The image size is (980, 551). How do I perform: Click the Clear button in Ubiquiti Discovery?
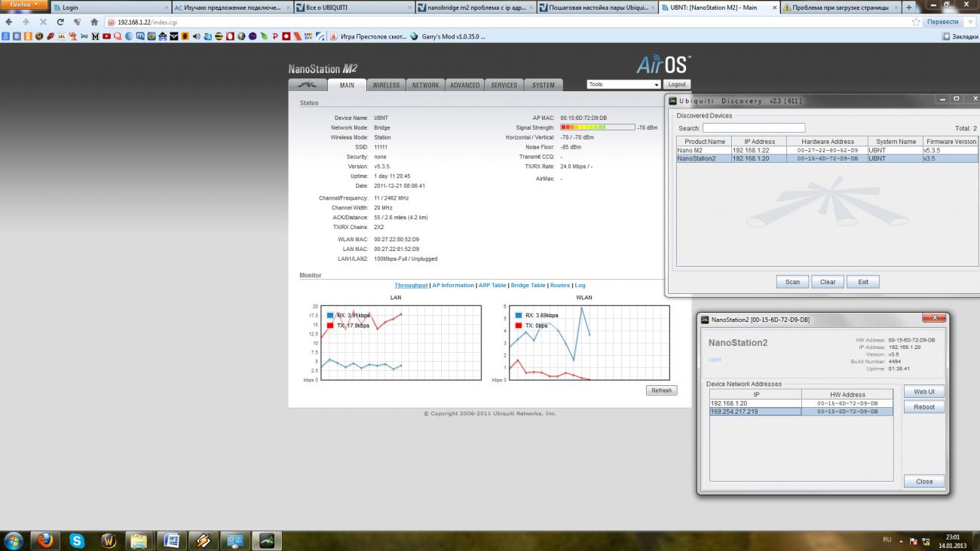click(828, 282)
